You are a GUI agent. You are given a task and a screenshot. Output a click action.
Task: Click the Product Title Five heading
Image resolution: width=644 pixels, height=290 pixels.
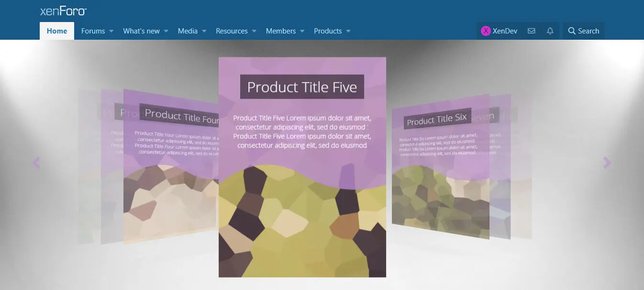pyautogui.click(x=302, y=87)
